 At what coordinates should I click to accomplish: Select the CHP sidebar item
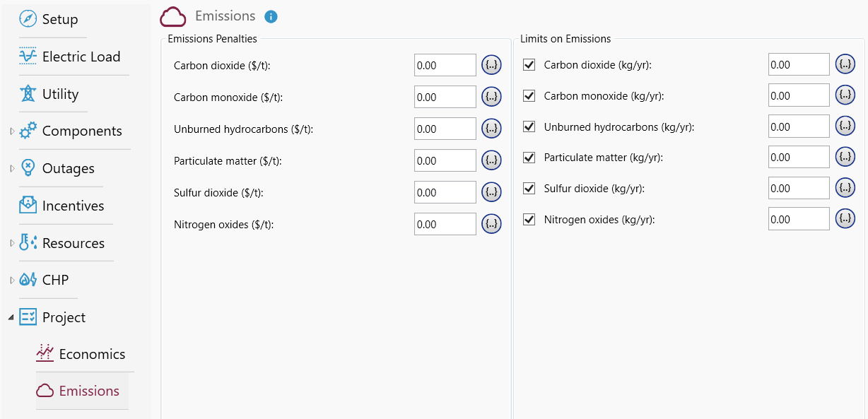pyautogui.click(x=55, y=280)
